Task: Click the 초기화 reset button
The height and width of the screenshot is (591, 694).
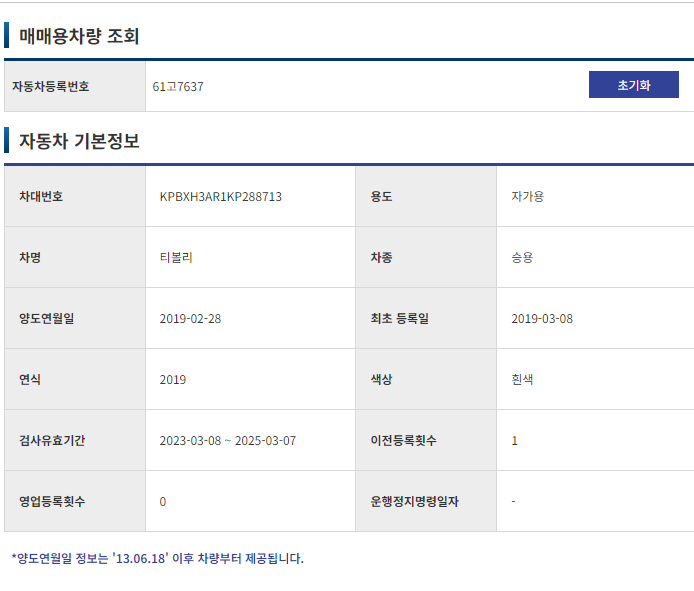Action: click(633, 85)
